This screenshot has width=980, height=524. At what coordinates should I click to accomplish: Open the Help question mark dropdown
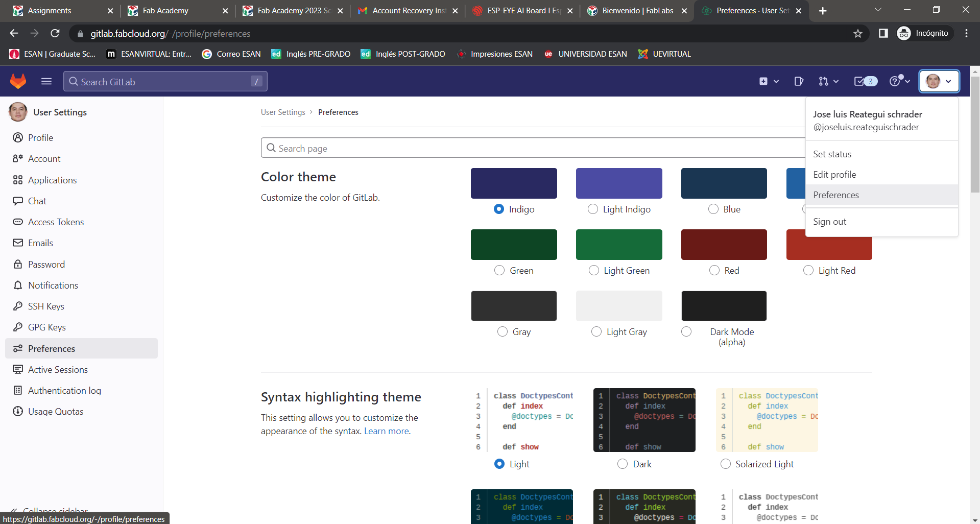(x=899, y=81)
